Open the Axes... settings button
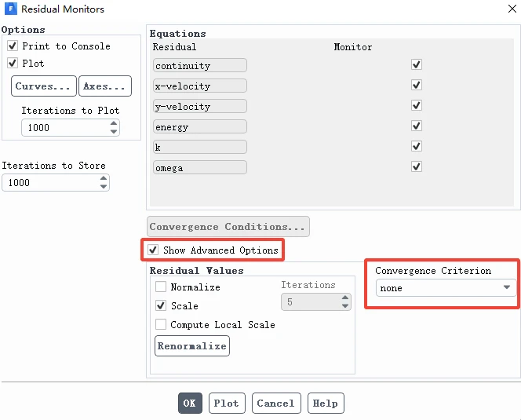This screenshot has height=420, width=521. click(105, 86)
